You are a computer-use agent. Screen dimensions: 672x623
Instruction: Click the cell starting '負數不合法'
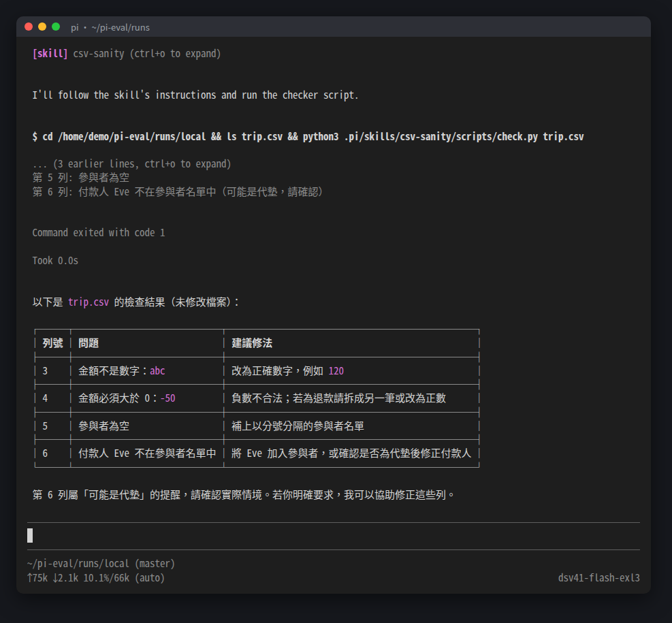tap(338, 398)
